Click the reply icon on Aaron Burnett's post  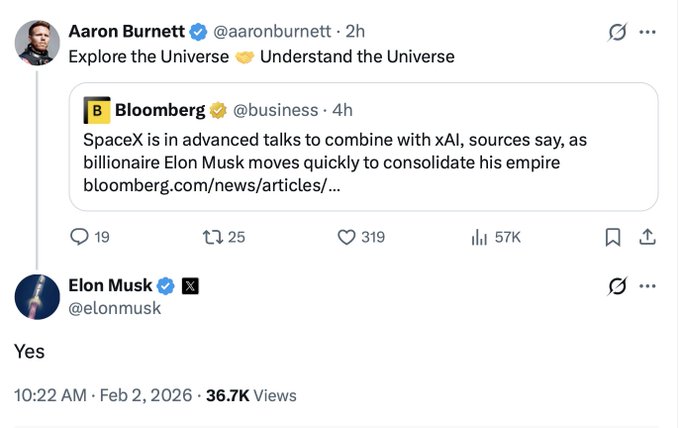[x=79, y=237]
